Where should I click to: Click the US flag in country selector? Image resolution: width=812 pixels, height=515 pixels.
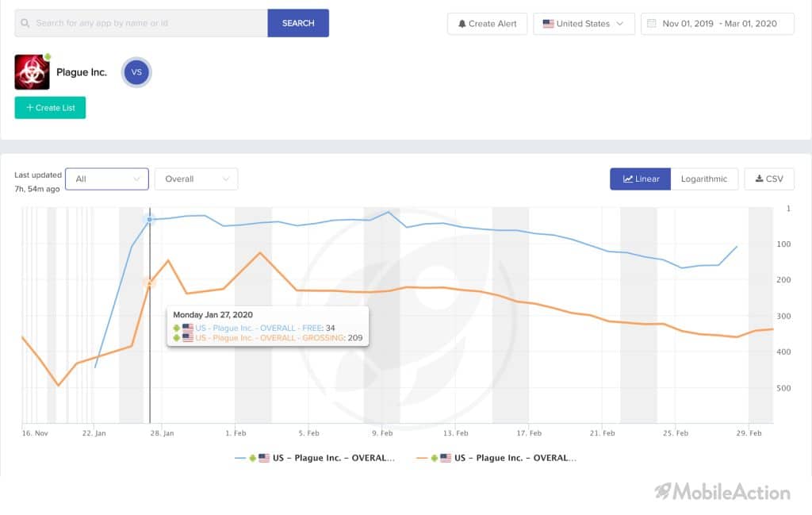pyautogui.click(x=549, y=24)
